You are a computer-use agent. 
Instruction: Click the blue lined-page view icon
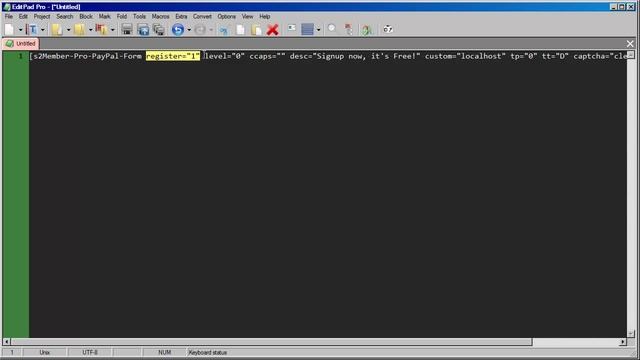307,29
